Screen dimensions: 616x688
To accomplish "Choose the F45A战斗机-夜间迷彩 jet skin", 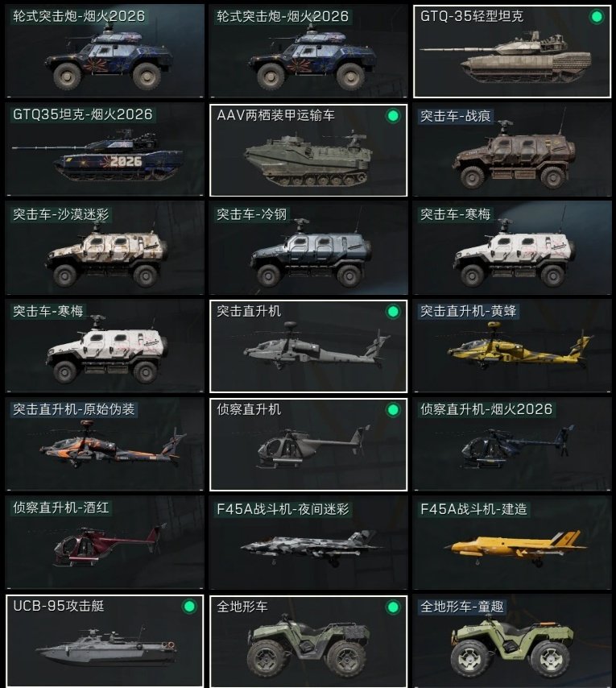I will [308, 543].
